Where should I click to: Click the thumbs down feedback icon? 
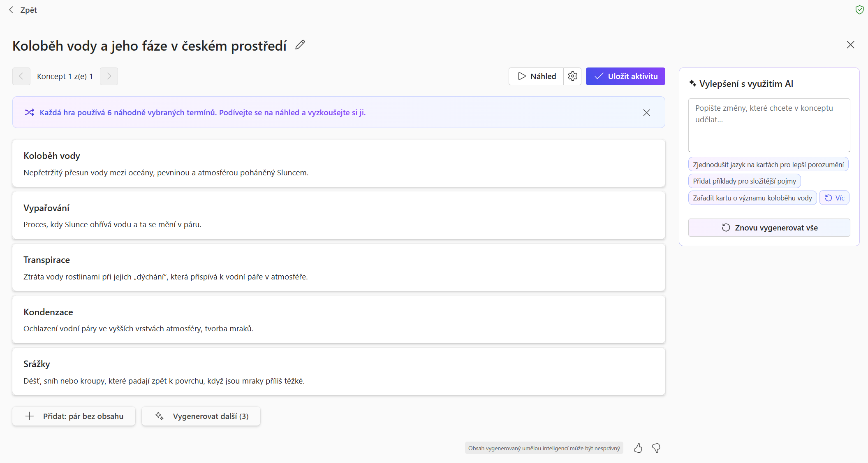tap(656, 448)
